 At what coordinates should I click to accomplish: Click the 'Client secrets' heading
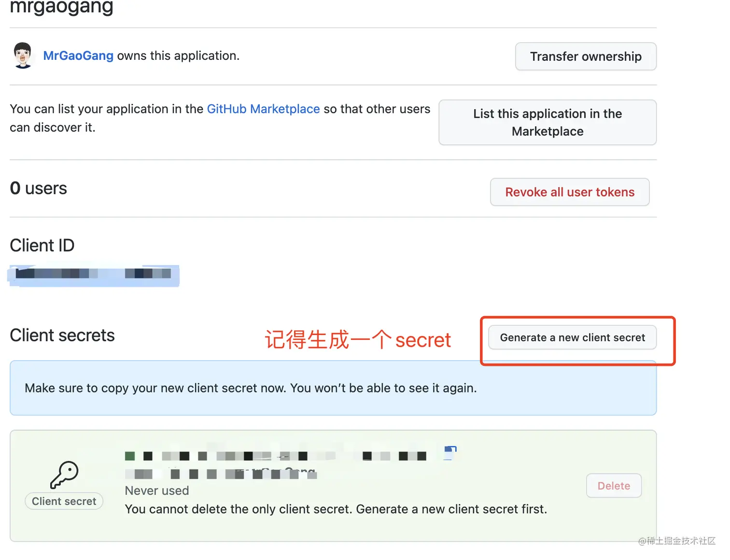click(x=62, y=336)
